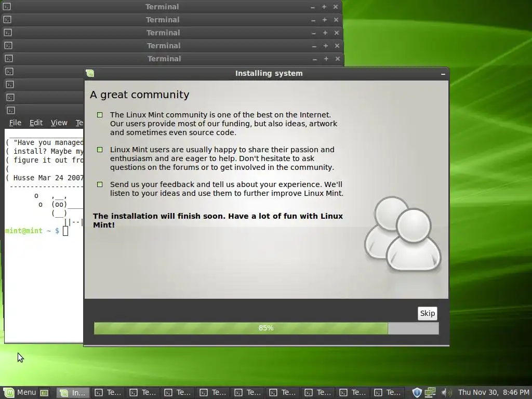Open the network connection tray icon
Screen dimensions: 532x399
point(430,393)
